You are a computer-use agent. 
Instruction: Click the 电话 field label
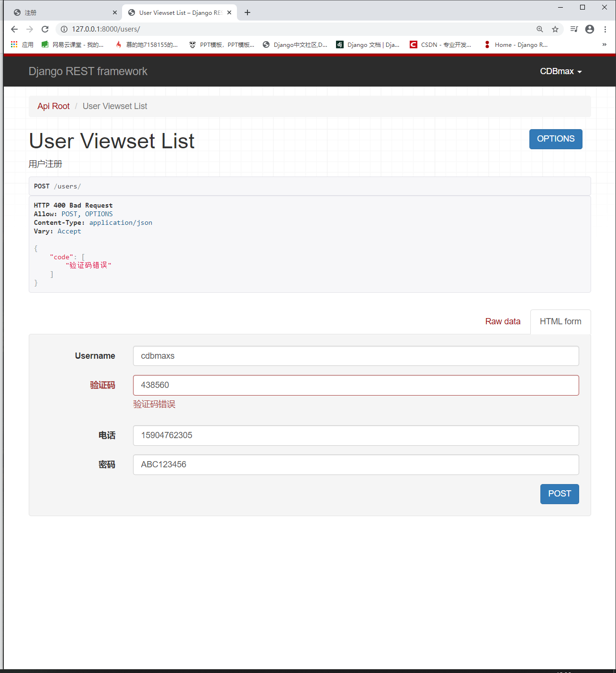[x=107, y=435]
